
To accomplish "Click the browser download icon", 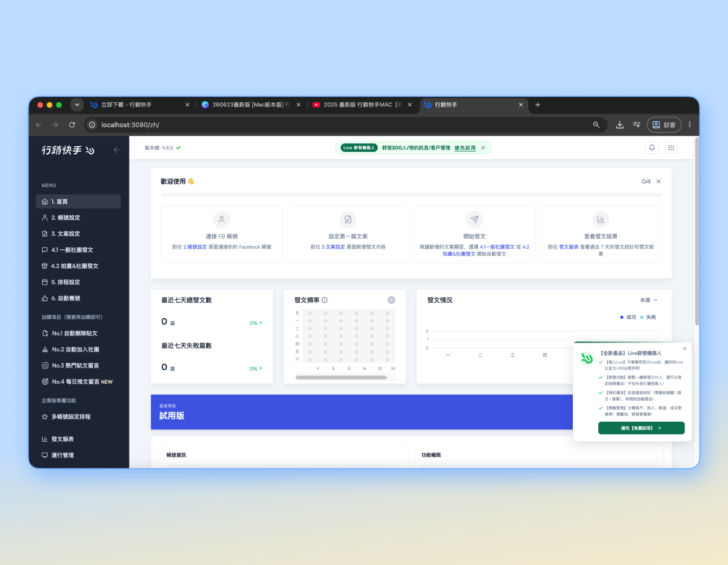I will [x=620, y=124].
